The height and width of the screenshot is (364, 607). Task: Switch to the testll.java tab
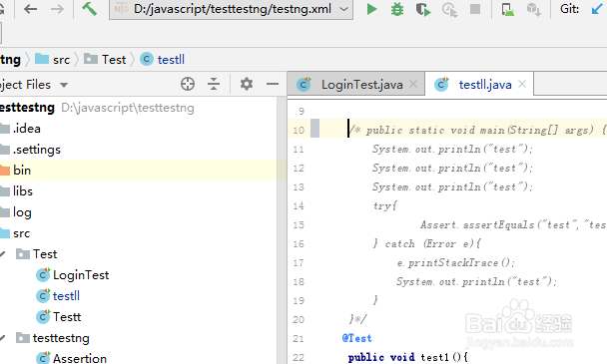tap(479, 85)
